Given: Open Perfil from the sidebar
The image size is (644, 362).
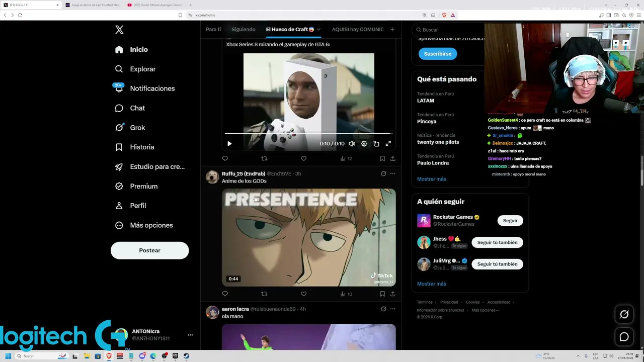Looking at the screenshot, I should pyautogui.click(x=130, y=206).
